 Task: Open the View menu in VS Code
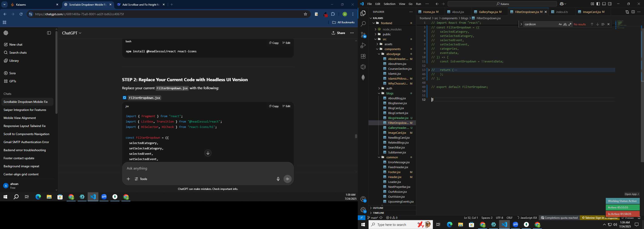pos(402,4)
